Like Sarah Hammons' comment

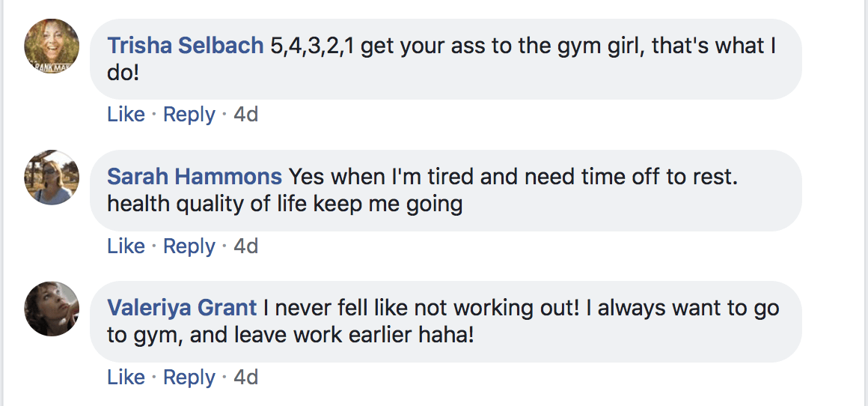126,246
